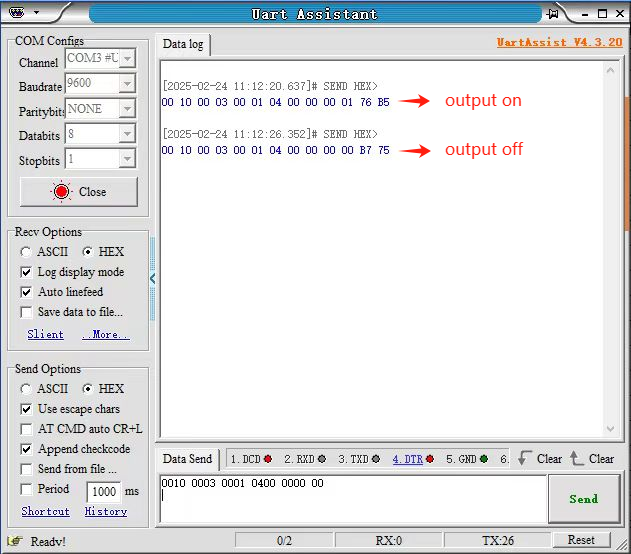Click the red Close port indicator icon
Viewport: 631px width, 554px height.
62,192
